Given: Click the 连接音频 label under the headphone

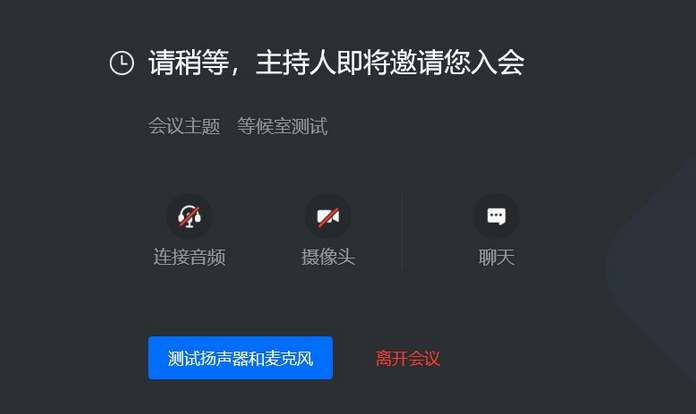Looking at the screenshot, I should coord(190,257).
